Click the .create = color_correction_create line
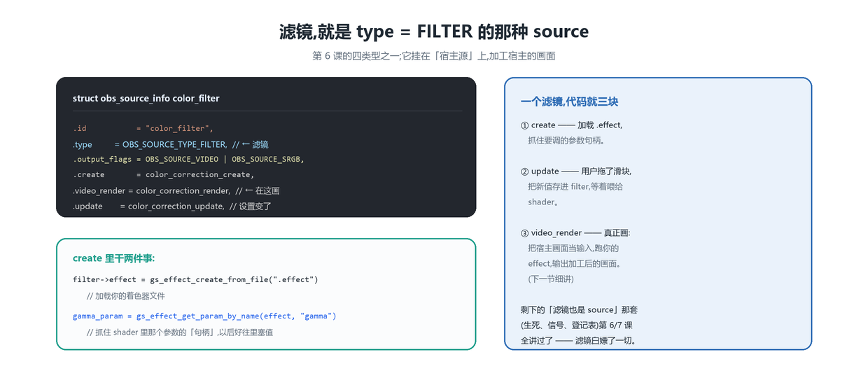 click(164, 175)
